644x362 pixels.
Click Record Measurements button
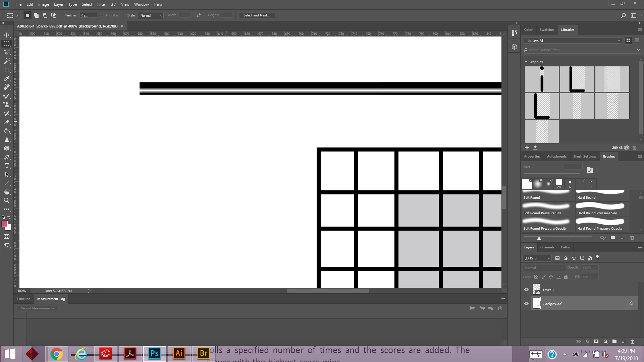tap(37, 308)
